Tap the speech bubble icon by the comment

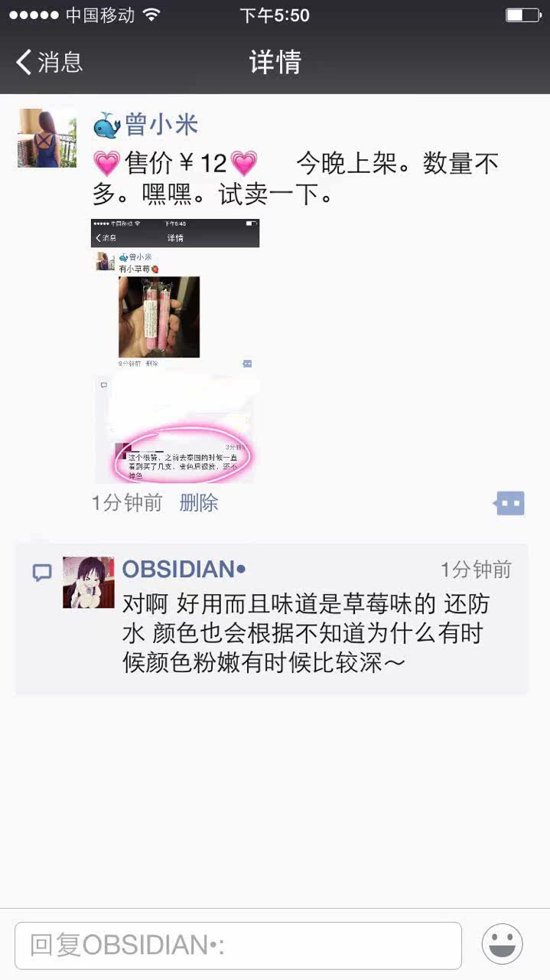[x=42, y=573]
